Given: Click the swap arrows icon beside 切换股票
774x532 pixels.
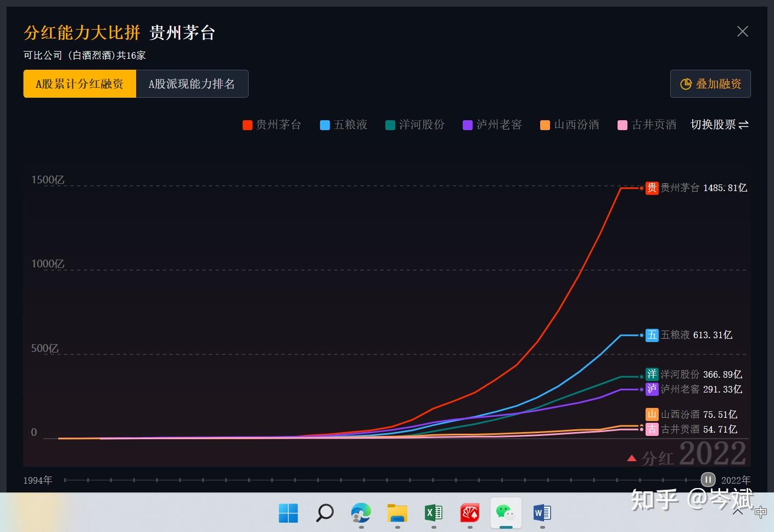Looking at the screenshot, I should [x=744, y=125].
